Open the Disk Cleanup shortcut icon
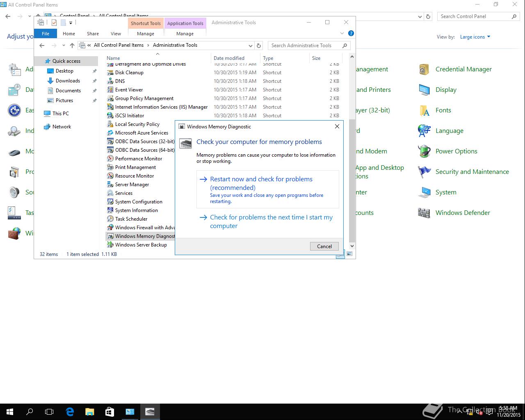Image resolution: width=525 pixels, height=420 pixels. (x=110, y=73)
